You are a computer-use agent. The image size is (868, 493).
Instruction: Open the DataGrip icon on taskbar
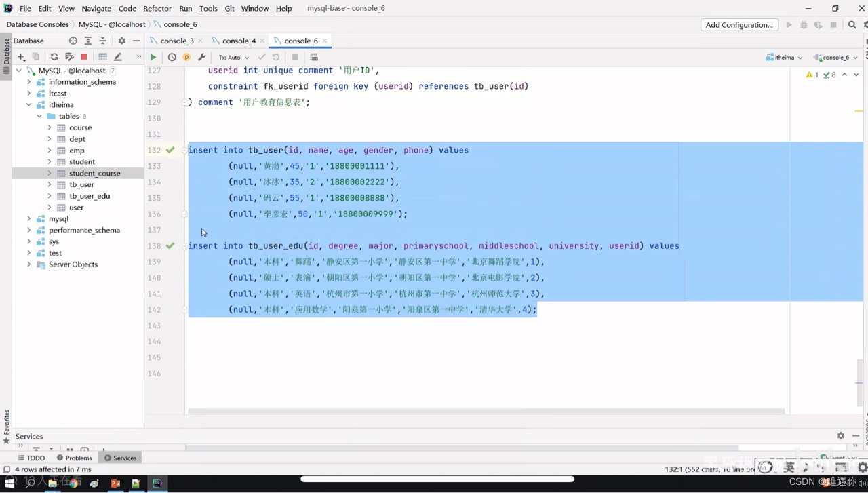tap(157, 484)
